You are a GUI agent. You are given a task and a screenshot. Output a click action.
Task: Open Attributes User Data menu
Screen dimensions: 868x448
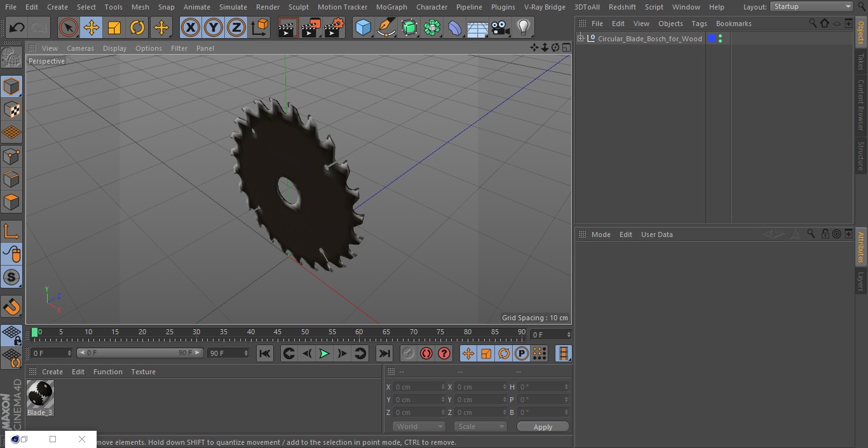pyautogui.click(x=656, y=234)
